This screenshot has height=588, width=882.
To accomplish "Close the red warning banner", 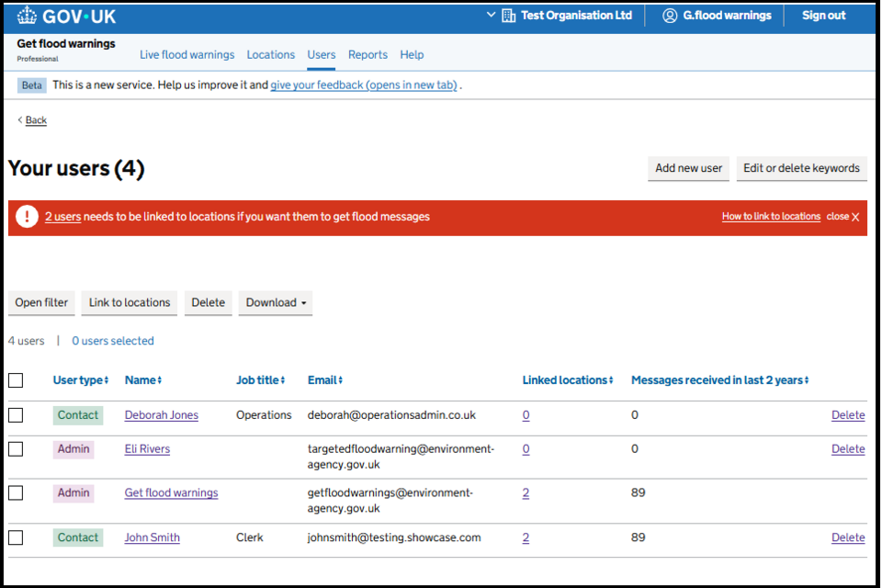I will [843, 217].
